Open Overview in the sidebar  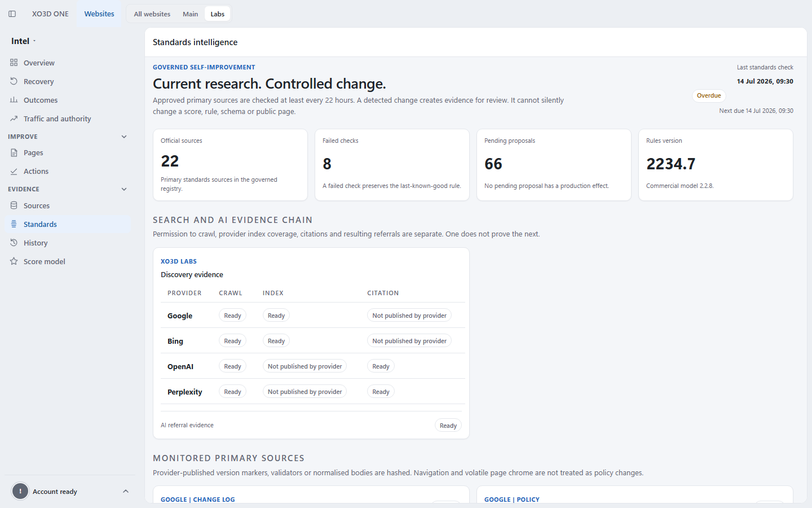[68, 63]
